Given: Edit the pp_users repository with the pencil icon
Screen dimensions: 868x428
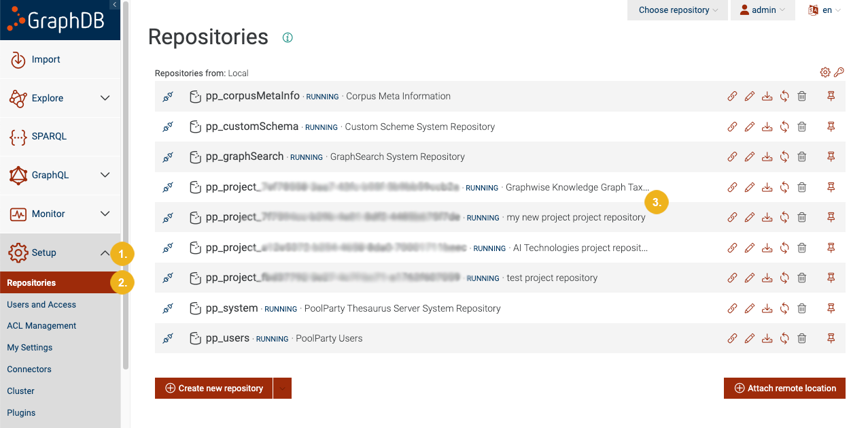Looking at the screenshot, I should click(x=749, y=338).
